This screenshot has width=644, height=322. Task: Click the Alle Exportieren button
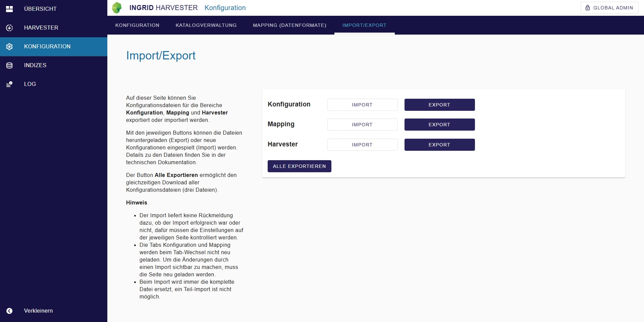299,166
